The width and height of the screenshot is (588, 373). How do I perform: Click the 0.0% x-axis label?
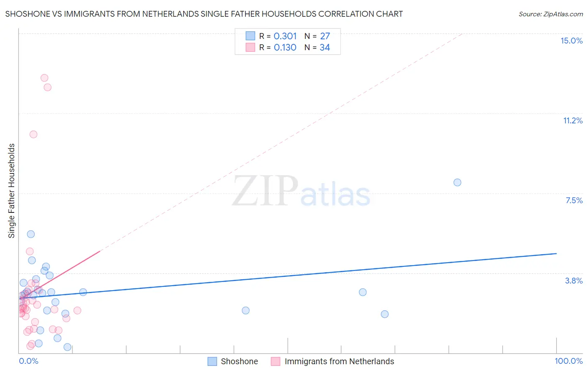click(28, 361)
